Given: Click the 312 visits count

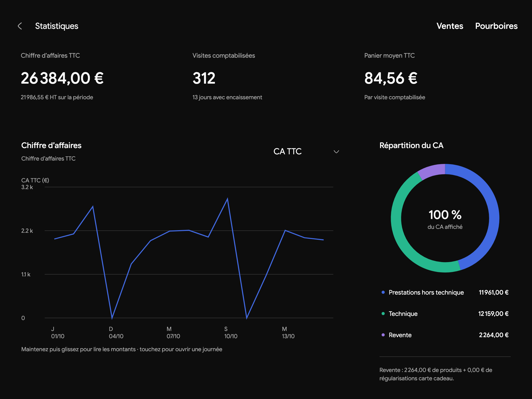Looking at the screenshot, I should pos(204,78).
